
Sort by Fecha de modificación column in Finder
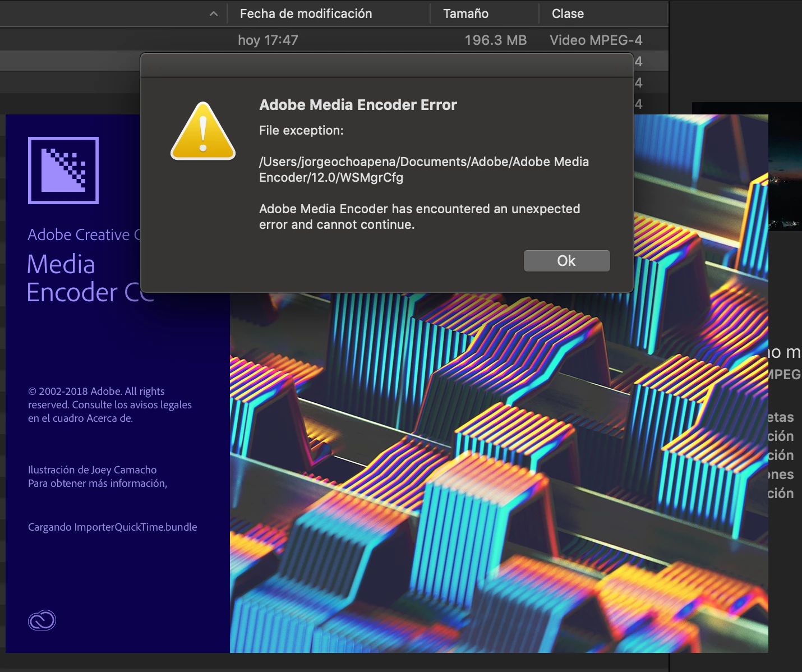point(306,13)
